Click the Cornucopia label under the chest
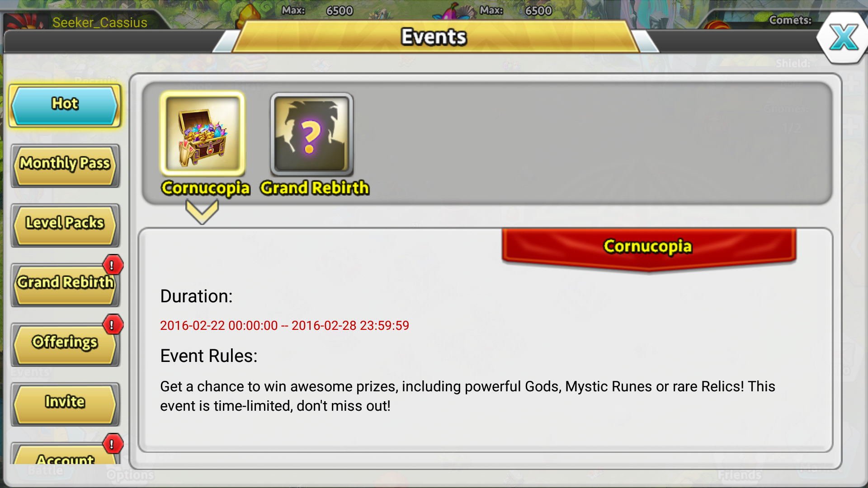This screenshot has width=868, height=488. (206, 188)
